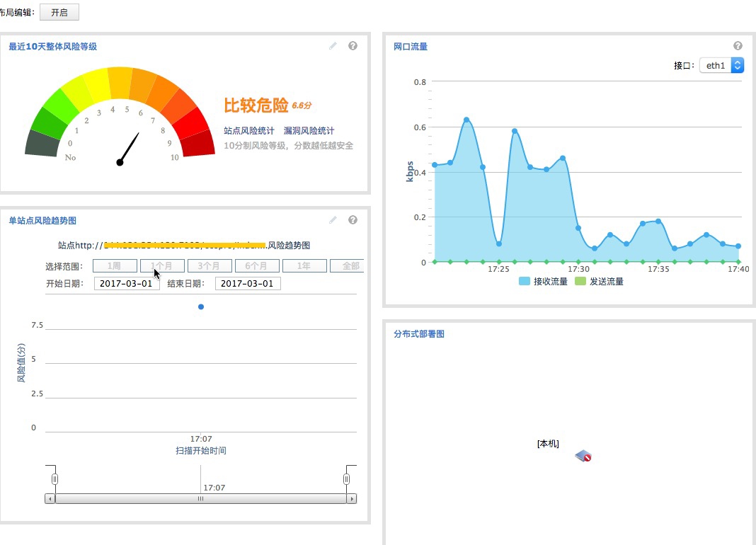Click help icon in network traffic panel

point(738,46)
